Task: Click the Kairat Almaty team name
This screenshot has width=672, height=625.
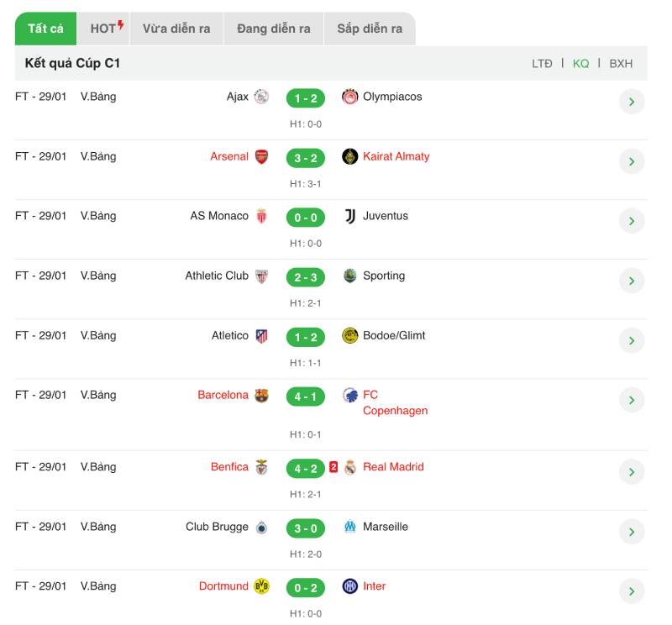Action: (x=396, y=156)
